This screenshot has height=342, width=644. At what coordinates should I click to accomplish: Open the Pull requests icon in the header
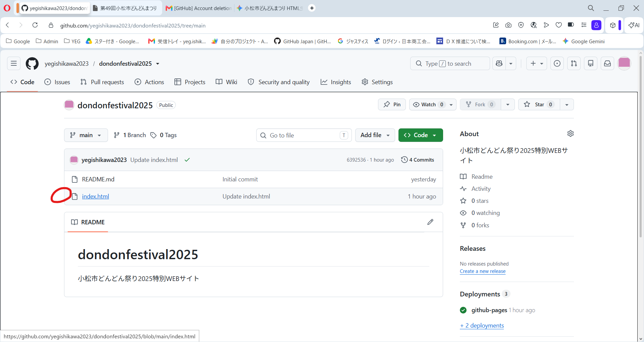tap(574, 63)
